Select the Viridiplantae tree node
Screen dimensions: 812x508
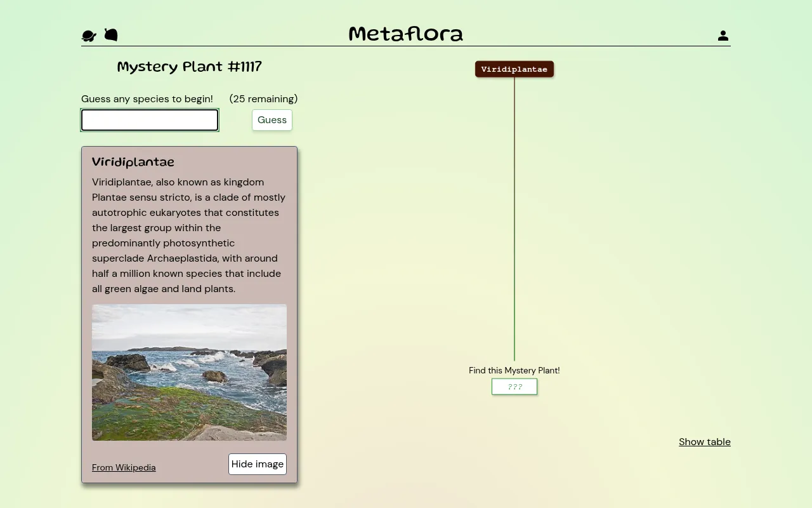tap(514, 69)
